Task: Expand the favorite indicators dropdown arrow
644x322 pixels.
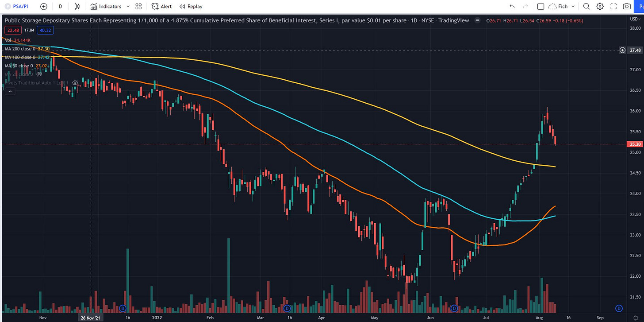Action: (128, 6)
